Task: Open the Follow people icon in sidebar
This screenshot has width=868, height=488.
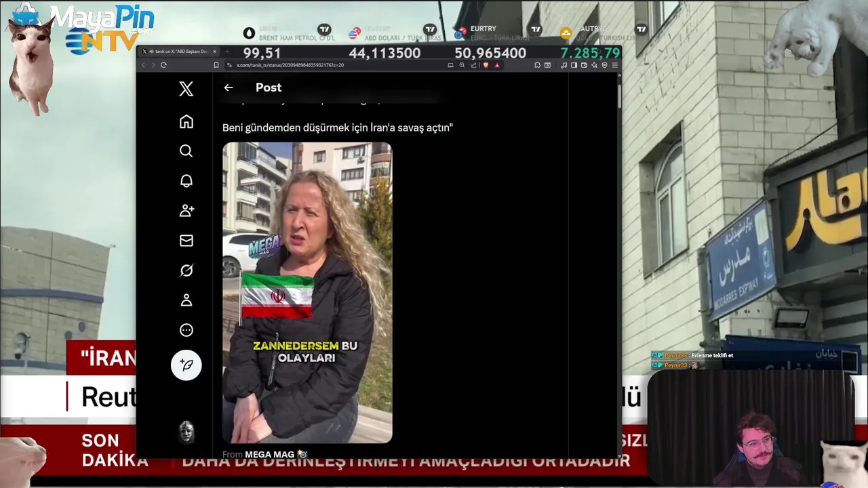Action: (186, 211)
